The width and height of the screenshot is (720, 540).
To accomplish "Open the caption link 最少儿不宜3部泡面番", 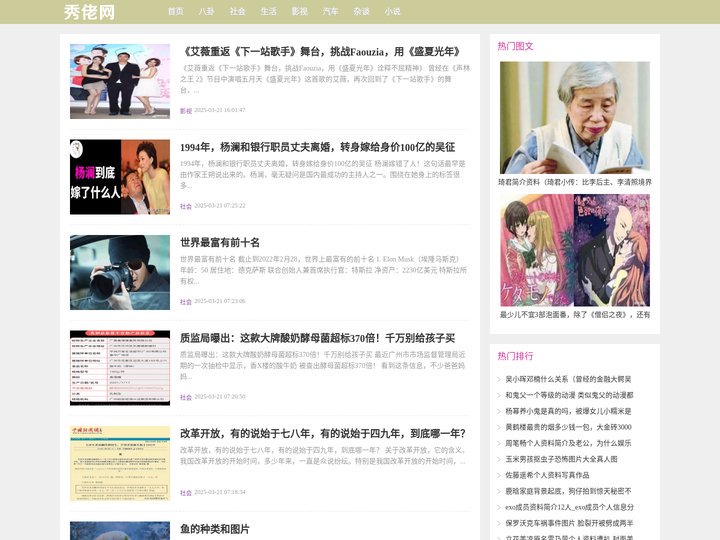I will click(575, 315).
